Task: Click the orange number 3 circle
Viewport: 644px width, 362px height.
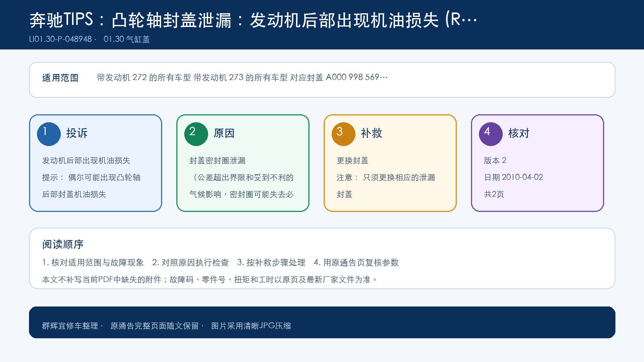Action: 343,134
